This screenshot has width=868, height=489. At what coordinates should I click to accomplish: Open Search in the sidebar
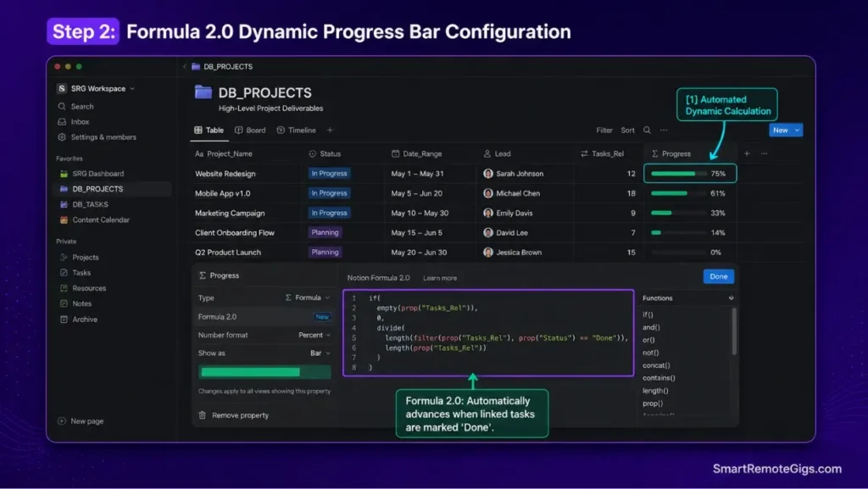(82, 106)
